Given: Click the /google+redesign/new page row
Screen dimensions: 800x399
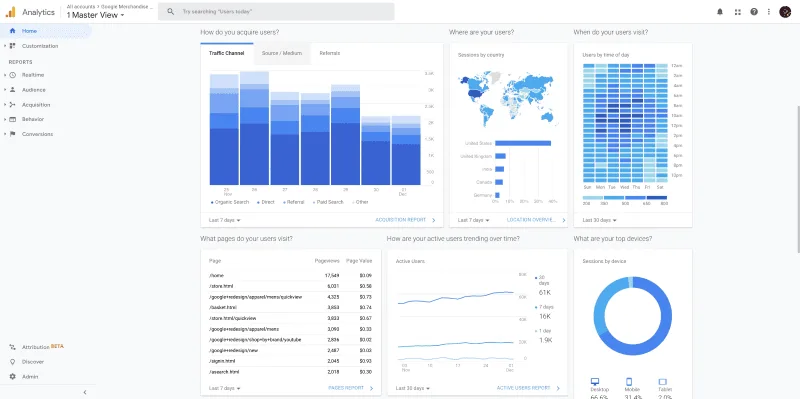Looking at the screenshot, I should point(290,351).
